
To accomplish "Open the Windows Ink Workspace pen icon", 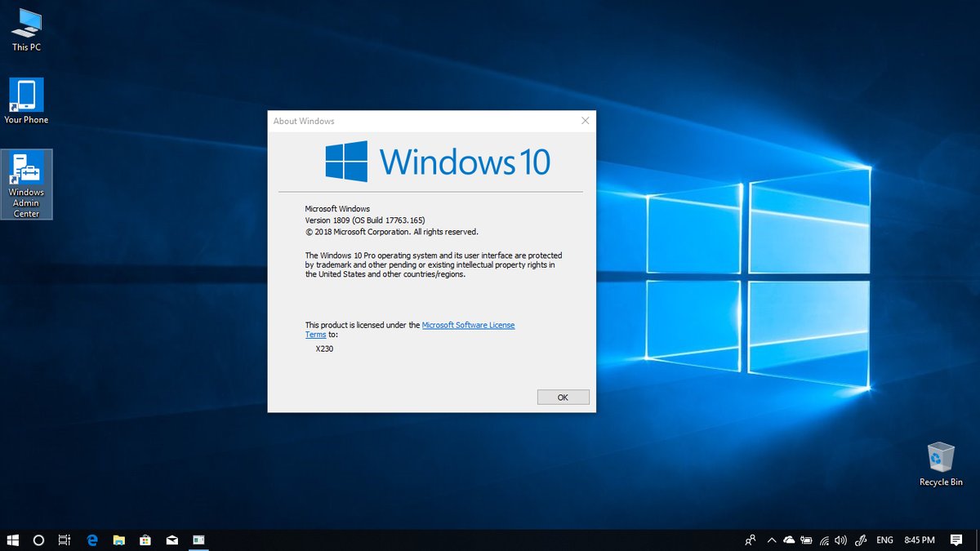I will [861, 540].
